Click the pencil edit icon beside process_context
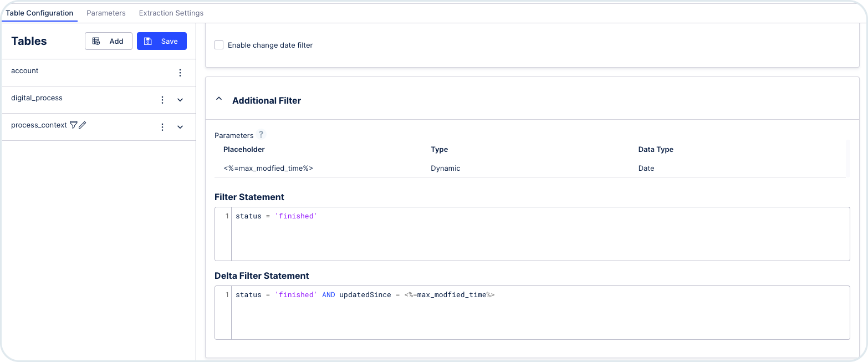Viewport: 868px width, 362px height. [83, 125]
